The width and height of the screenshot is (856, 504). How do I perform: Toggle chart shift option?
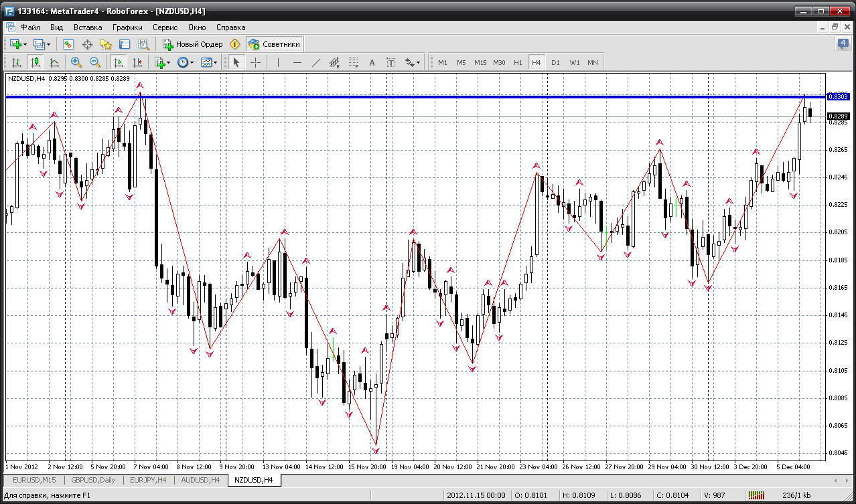click(137, 62)
